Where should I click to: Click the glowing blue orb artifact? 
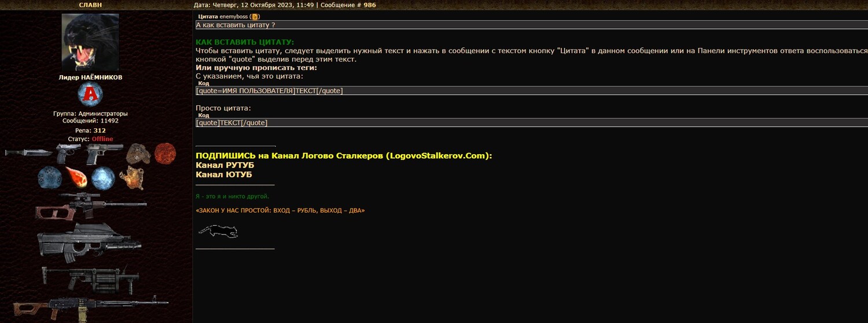[103, 178]
